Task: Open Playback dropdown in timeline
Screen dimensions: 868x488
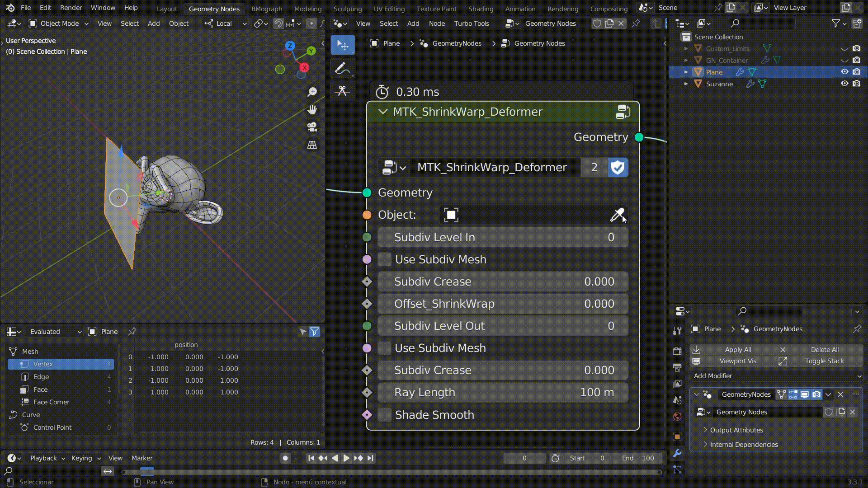Action: point(47,458)
